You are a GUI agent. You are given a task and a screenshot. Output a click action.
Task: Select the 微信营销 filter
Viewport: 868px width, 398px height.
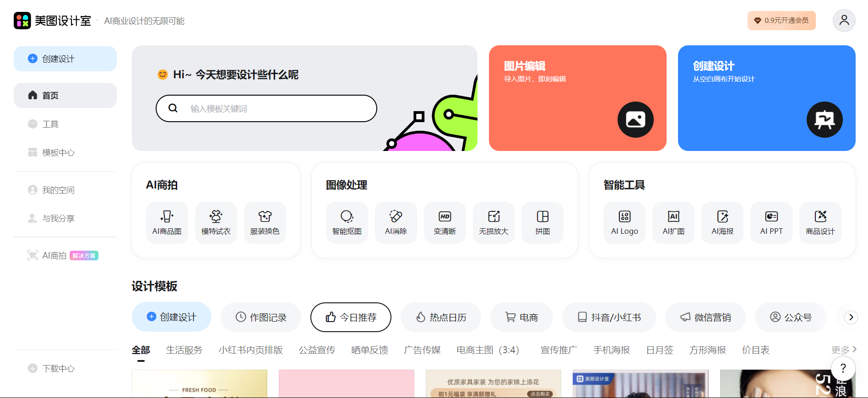click(x=705, y=317)
